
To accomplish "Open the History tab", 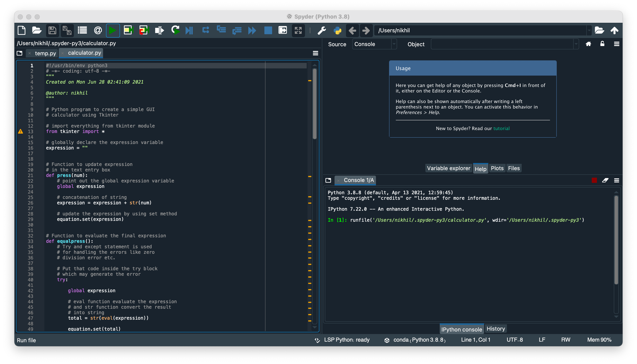I will pos(495,329).
